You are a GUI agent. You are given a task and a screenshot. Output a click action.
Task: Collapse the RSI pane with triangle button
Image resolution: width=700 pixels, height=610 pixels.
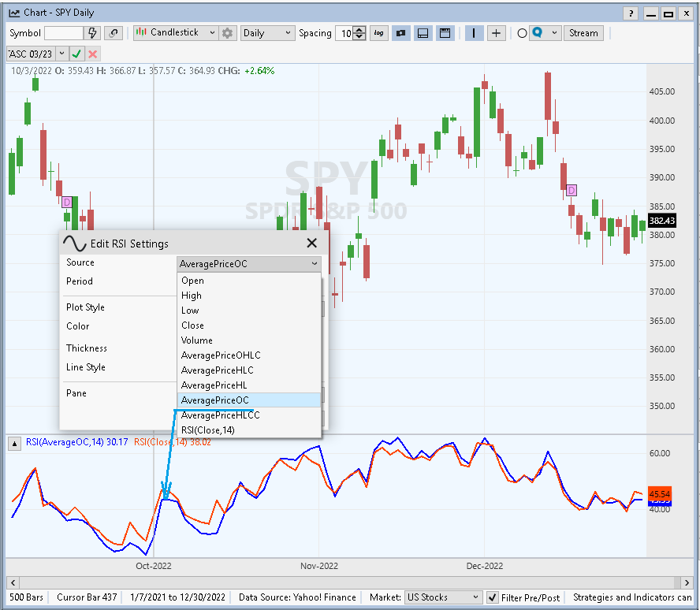click(14, 443)
